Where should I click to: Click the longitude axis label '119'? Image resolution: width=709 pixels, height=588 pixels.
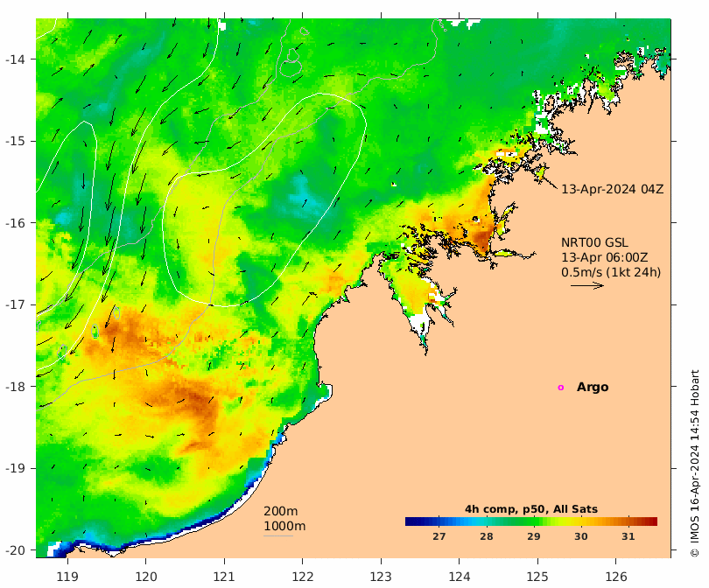(67, 577)
